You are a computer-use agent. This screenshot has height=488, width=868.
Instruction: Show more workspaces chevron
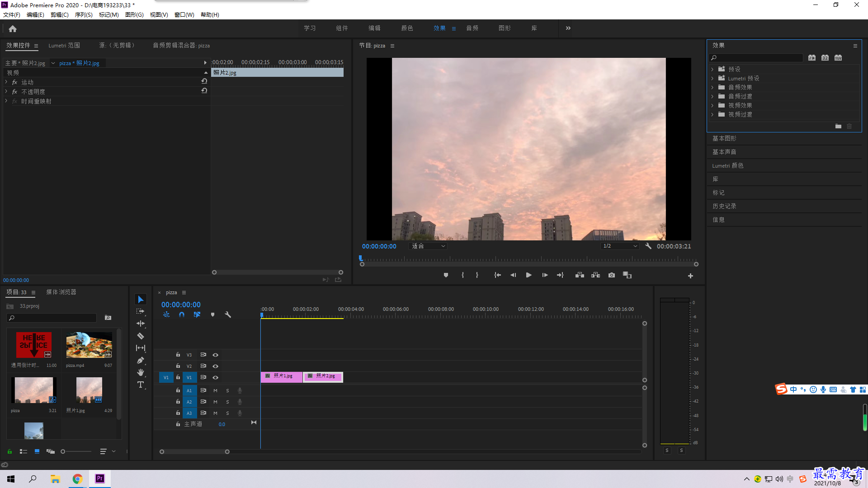(x=568, y=28)
